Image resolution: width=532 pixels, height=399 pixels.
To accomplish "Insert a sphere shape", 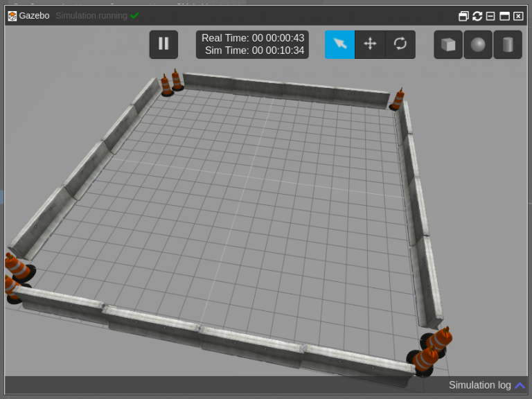I will point(478,44).
